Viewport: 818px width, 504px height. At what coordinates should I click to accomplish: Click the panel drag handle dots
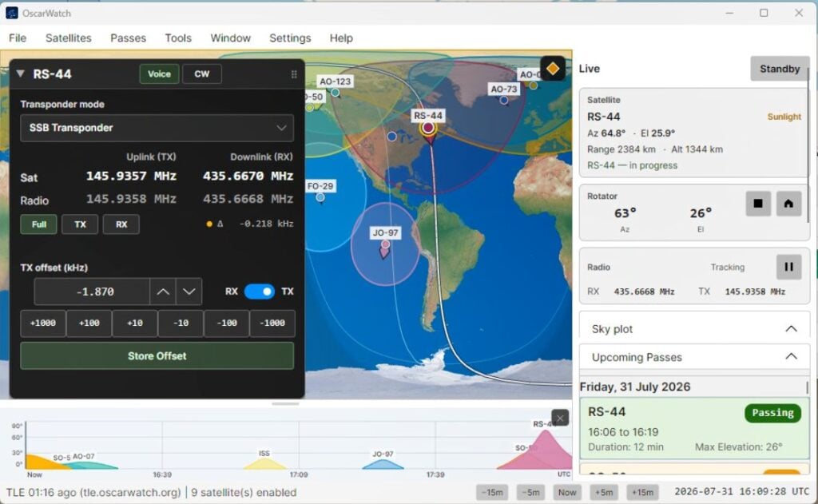294,74
